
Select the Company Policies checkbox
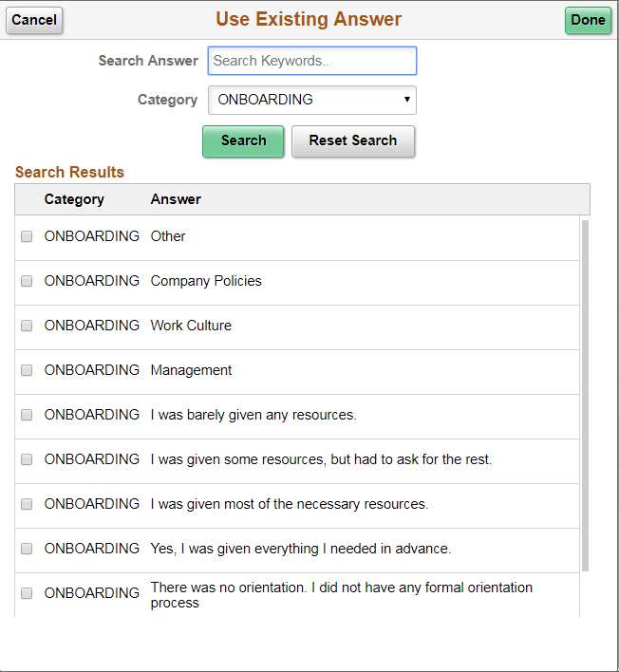pyautogui.click(x=27, y=281)
